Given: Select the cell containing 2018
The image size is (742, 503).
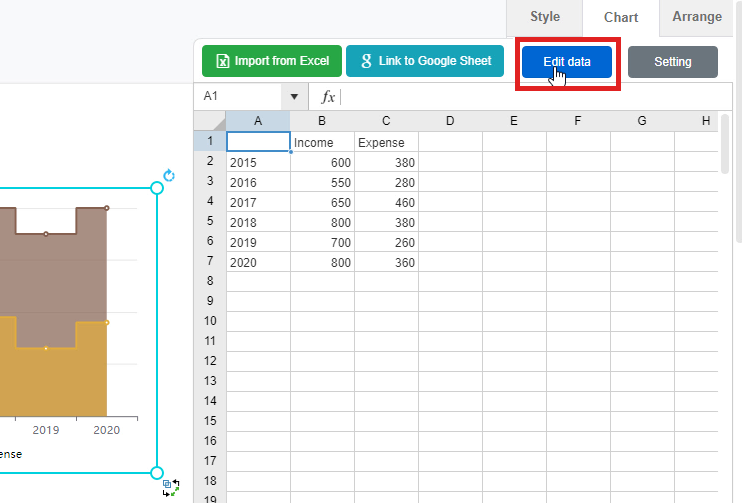Looking at the screenshot, I should [258, 221].
